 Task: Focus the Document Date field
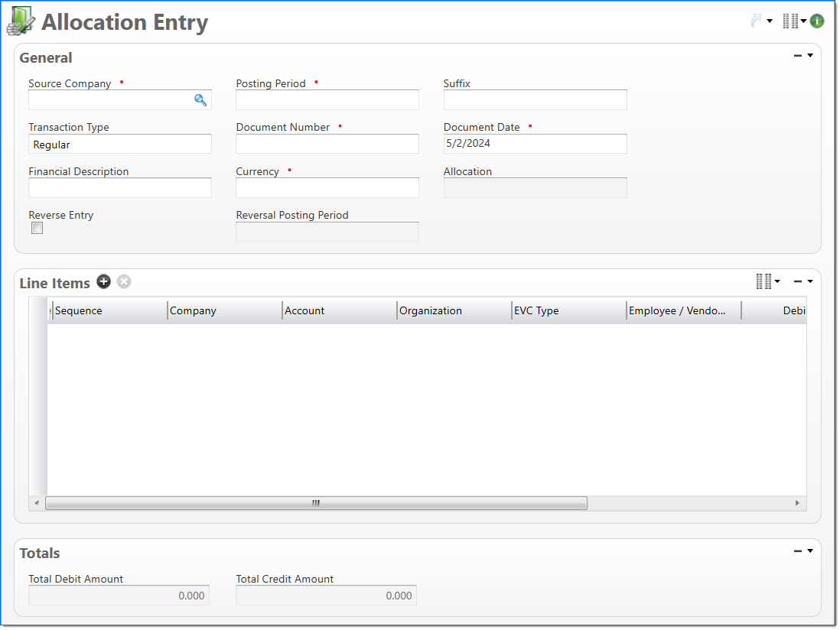click(x=535, y=144)
